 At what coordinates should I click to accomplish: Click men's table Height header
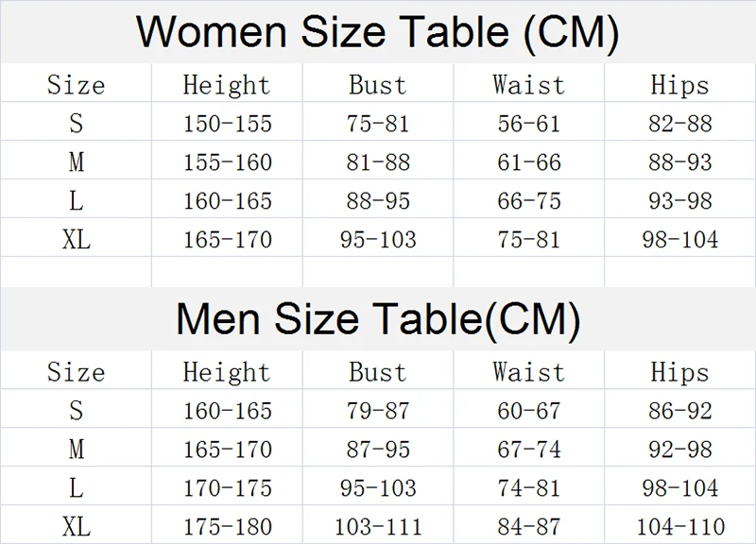pyautogui.click(x=227, y=373)
